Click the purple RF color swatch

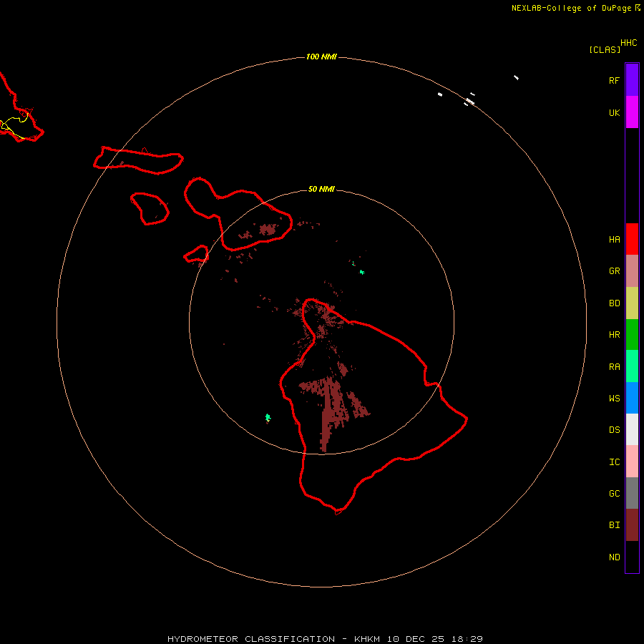tap(632, 80)
